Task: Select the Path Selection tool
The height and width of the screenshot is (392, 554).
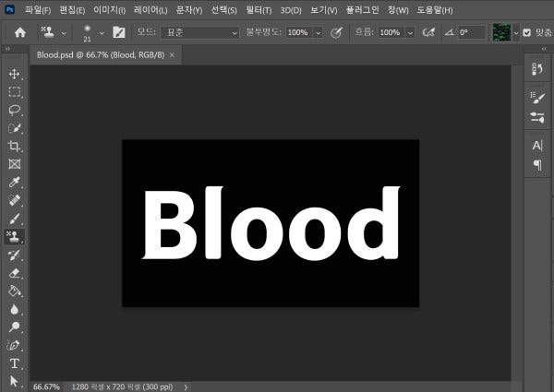Action: (14, 382)
